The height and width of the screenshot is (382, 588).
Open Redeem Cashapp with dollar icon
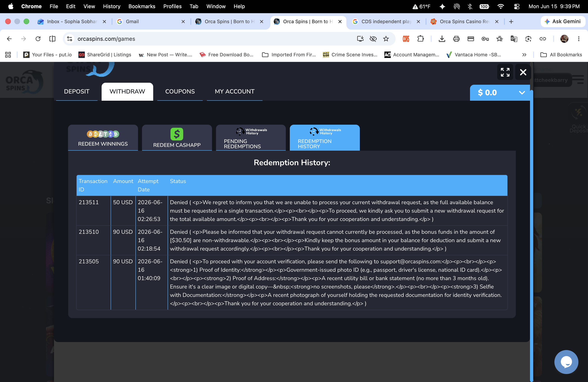point(177,137)
